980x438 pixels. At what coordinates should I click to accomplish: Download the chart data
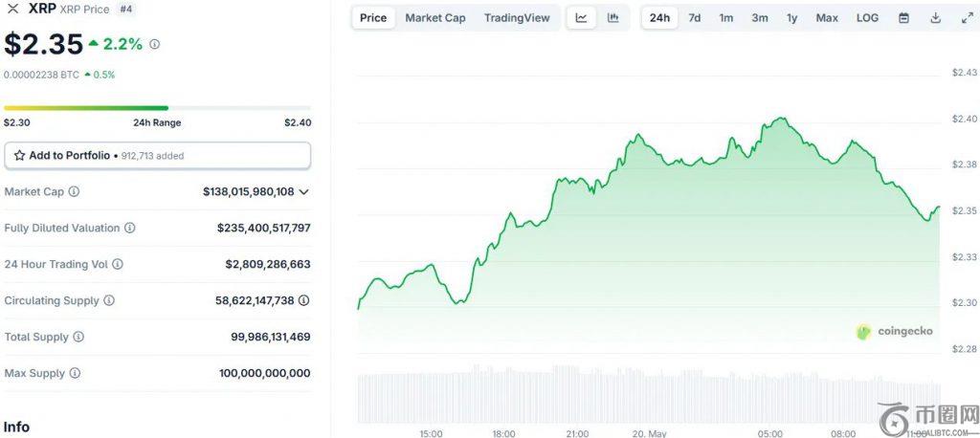935,18
